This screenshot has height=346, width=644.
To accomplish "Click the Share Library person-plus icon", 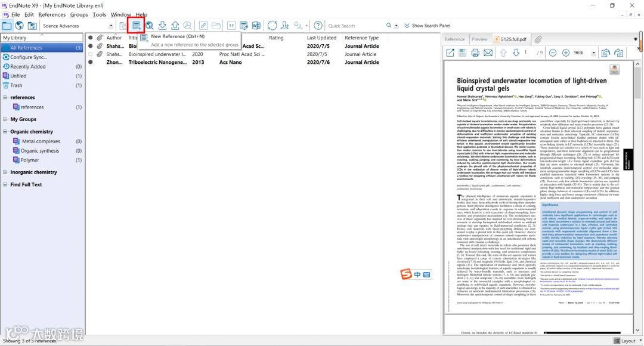I will (x=284, y=26).
